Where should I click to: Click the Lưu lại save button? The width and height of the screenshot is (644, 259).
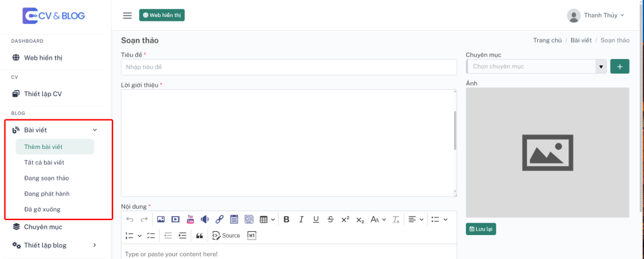[x=481, y=229]
